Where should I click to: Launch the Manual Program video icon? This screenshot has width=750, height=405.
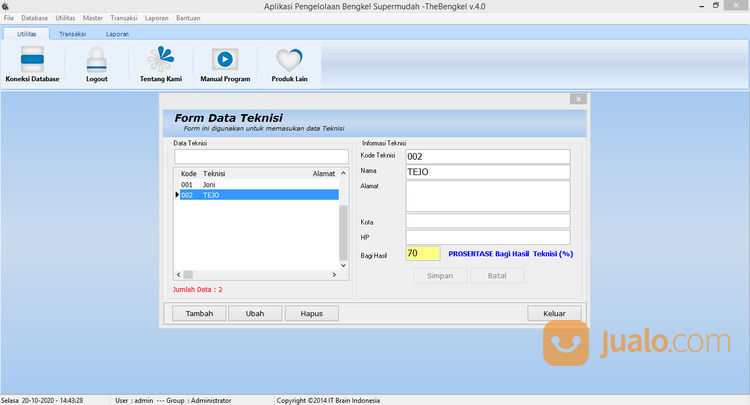(225, 61)
